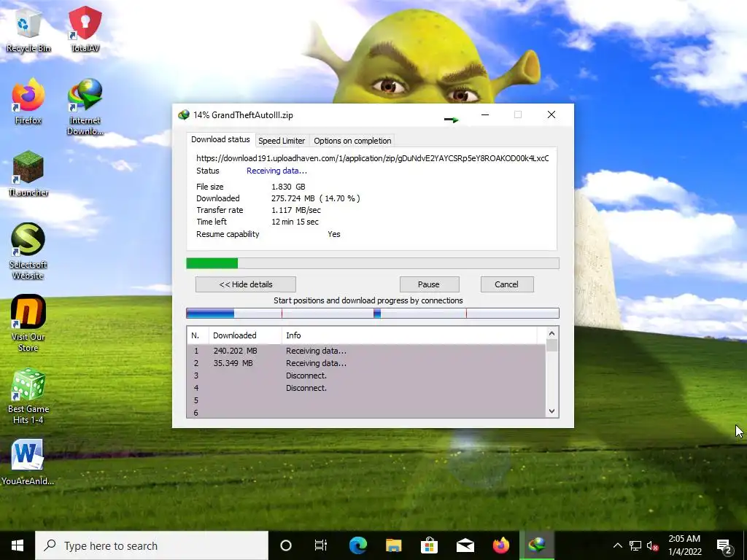This screenshot has height=560, width=747.
Task: Select connection 2 row with 35.349 MB
Action: click(366, 363)
